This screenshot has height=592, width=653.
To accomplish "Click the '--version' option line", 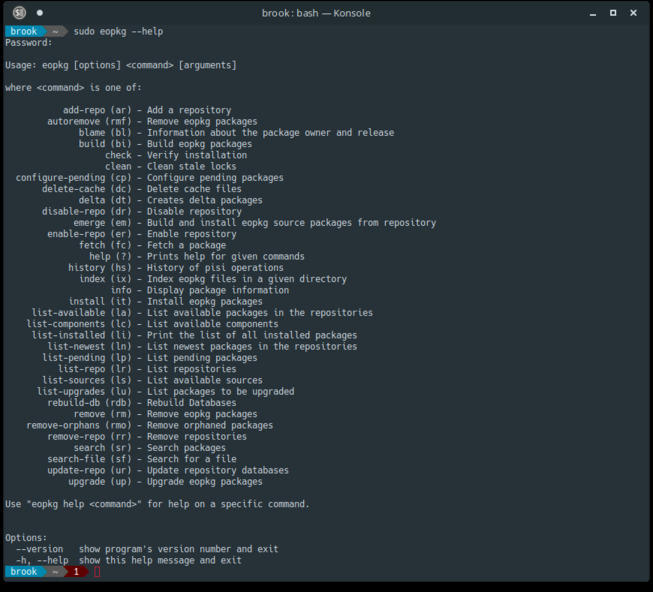I will click(x=147, y=549).
